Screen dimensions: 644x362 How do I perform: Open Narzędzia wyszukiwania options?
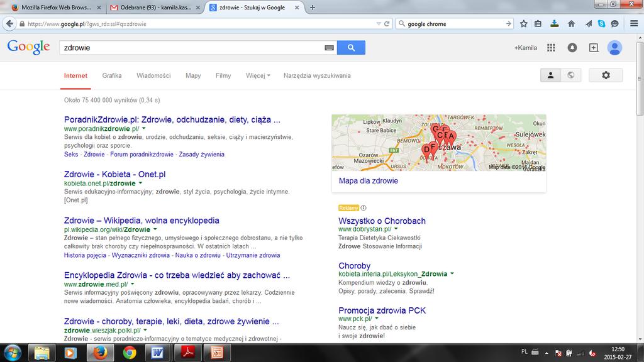point(317,75)
